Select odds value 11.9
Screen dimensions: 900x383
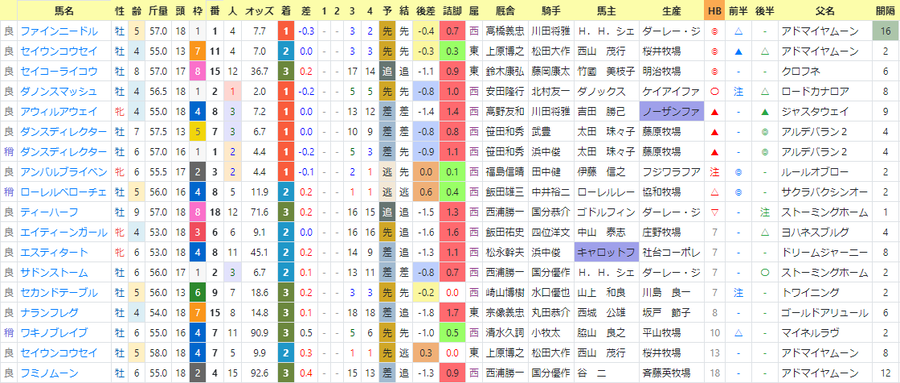tap(259, 192)
